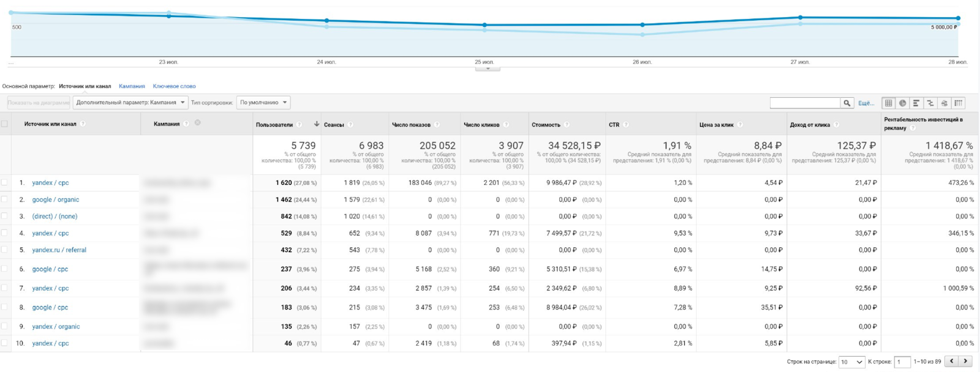This screenshot has height=372, width=980.
Task: Select the google / organic row checkbox
Action: 5,199
